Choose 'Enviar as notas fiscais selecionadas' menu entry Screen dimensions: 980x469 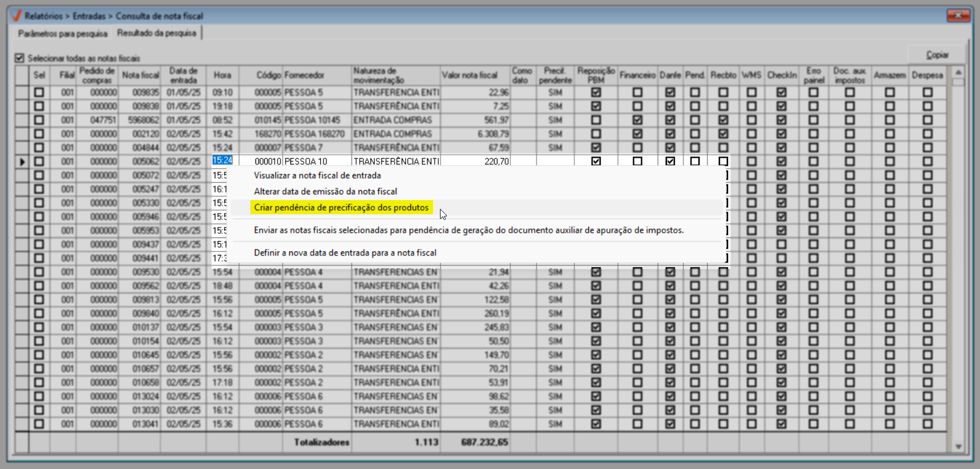pos(468,230)
